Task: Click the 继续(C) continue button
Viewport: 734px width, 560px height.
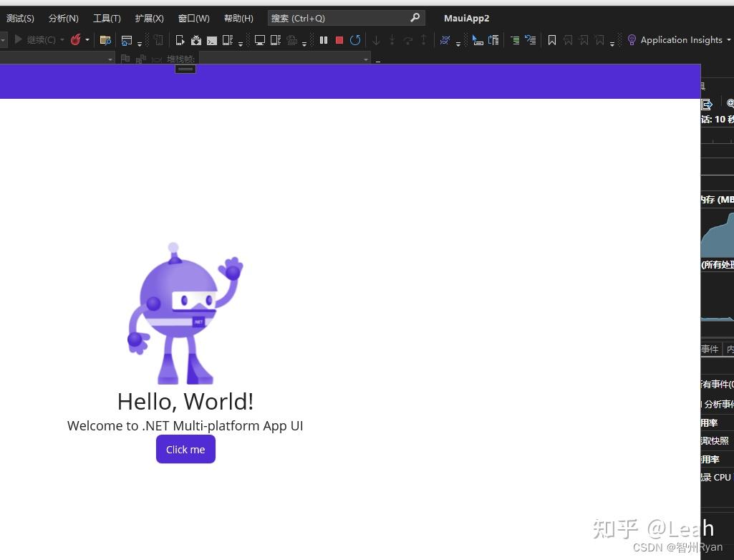Action: [x=36, y=40]
